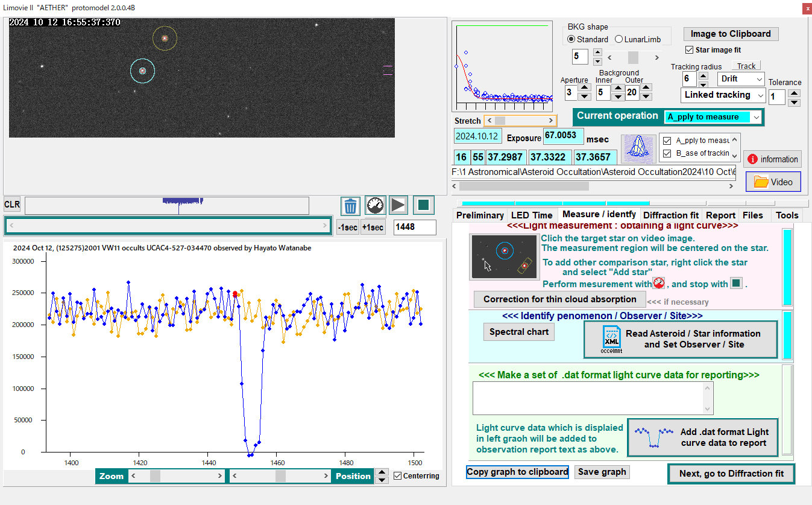The width and height of the screenshot is (812, 505).
Task: Open the LED Time tab
Action: pyautogui.click(x=532, y=215)
